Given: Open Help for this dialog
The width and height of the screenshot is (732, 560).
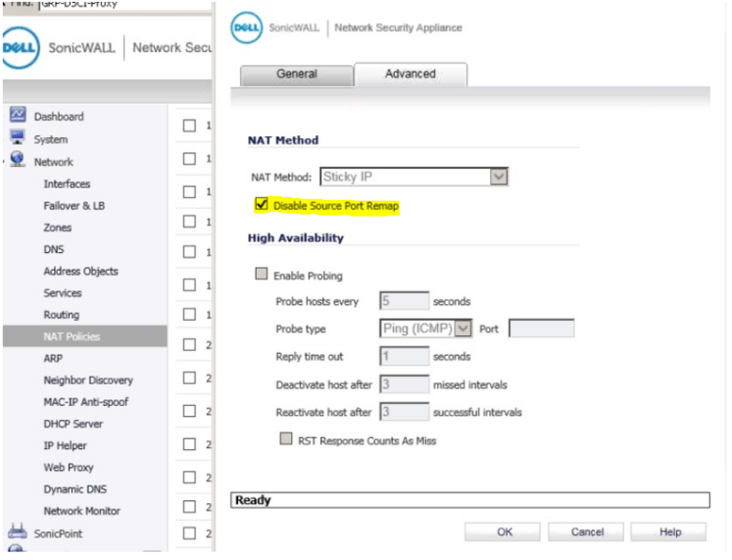Looking at the screenshot, I should tap(669, 532).
